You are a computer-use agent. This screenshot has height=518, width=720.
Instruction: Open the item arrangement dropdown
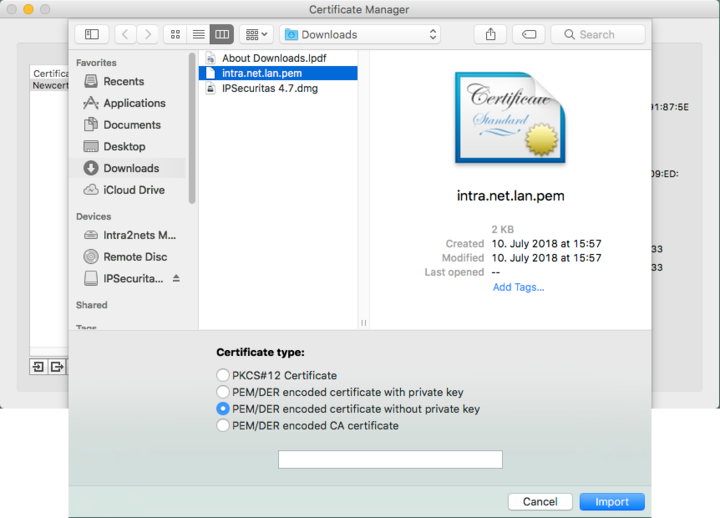tap(256, 34)
